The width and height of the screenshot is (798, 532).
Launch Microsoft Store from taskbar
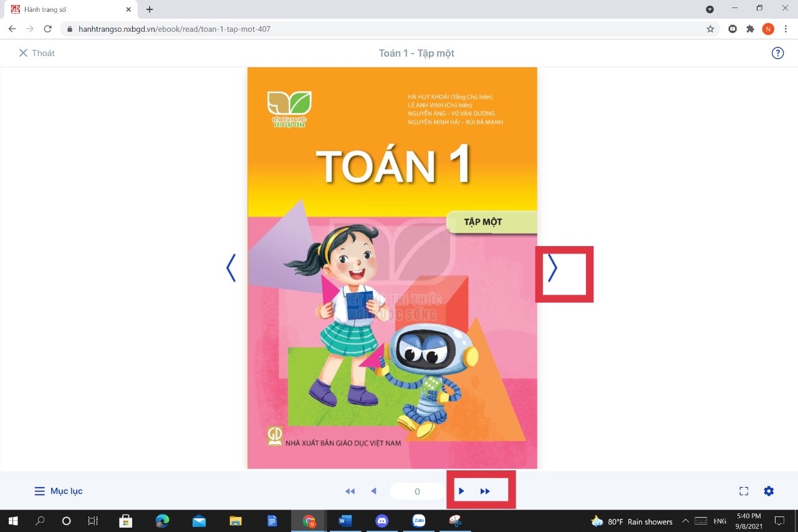[125, 521]
